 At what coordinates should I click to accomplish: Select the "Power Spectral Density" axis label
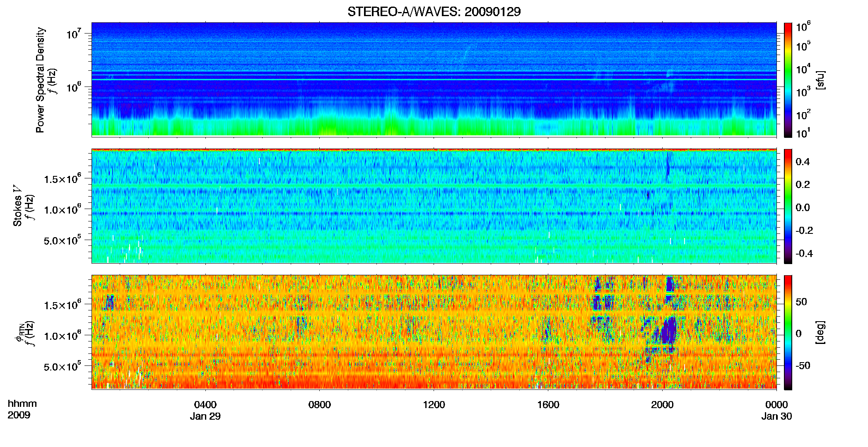tap(40, 80)
